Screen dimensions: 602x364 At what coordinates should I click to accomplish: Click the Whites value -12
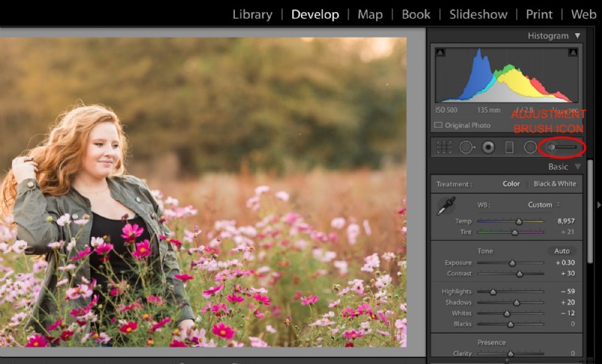coord(568,313)
